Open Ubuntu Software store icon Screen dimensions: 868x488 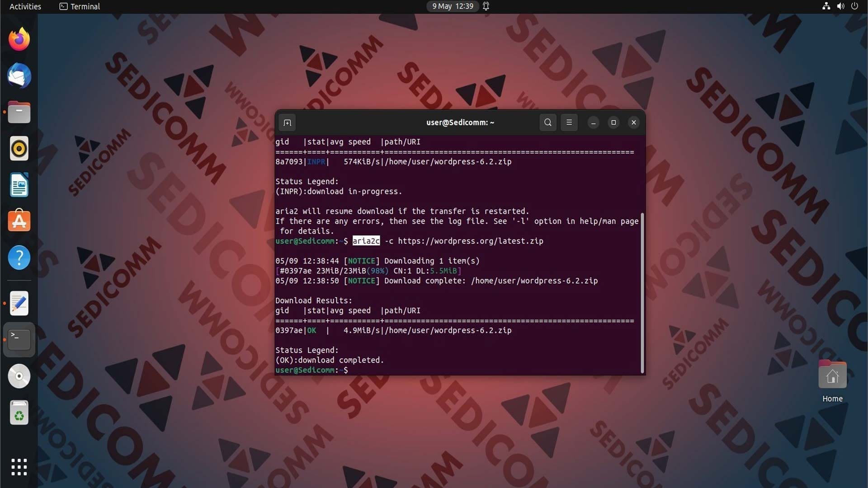pos(19,221)
